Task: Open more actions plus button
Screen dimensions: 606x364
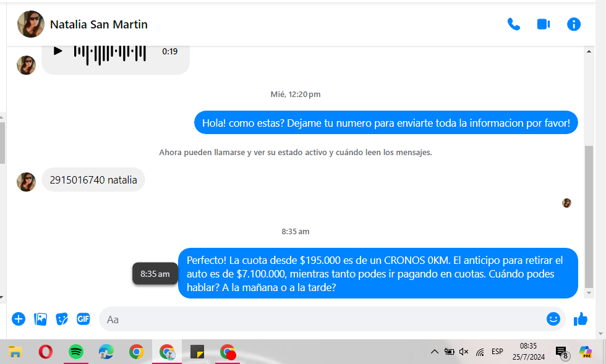Action: (x=19, y=319)
